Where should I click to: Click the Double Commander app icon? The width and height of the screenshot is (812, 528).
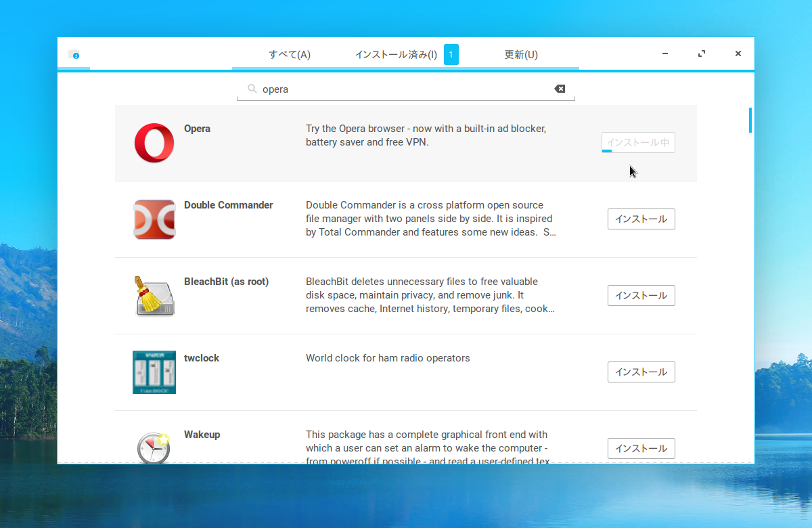[x=154, y=219]
